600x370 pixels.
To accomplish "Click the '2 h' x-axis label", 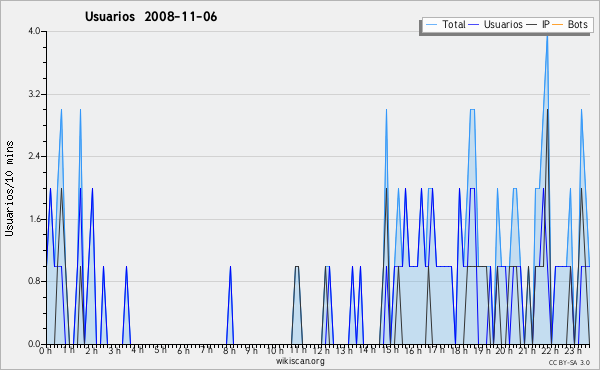I will pos(91,351).
